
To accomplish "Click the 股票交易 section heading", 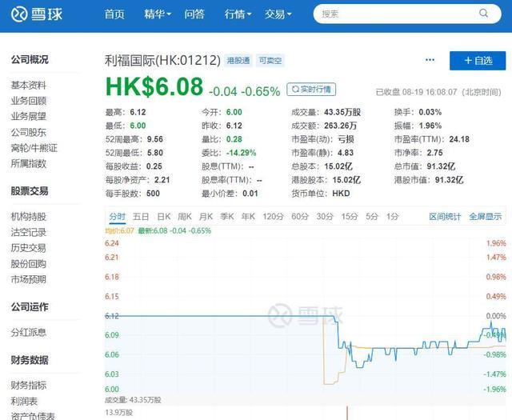I will pos(30,191).
